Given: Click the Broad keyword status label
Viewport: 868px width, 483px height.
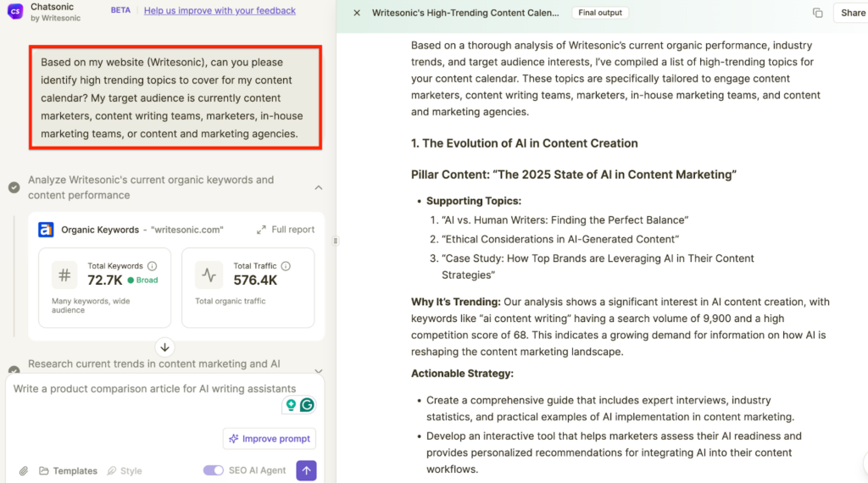Looking at the screenshot, I should coord(142,280).
